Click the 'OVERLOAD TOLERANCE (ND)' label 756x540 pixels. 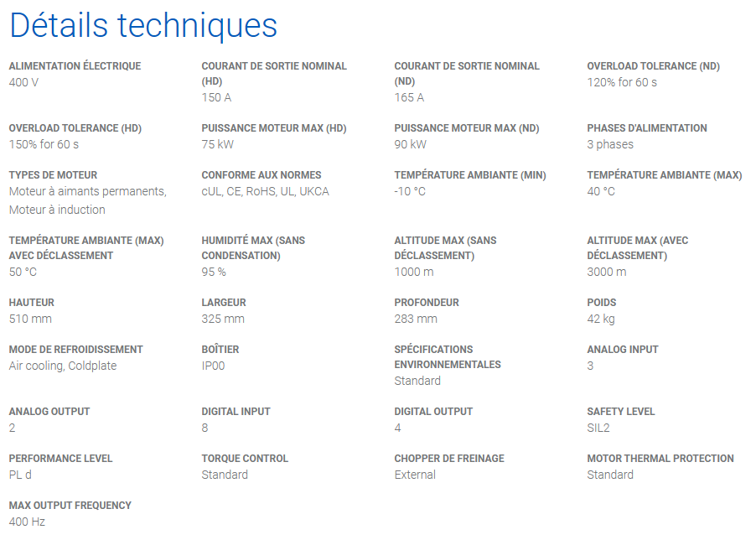[653, 66]
